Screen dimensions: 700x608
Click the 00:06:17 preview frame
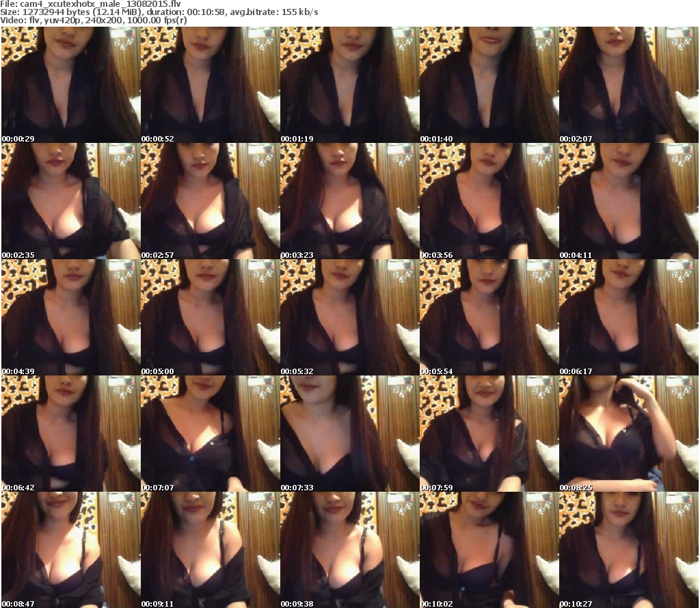point(629,317)
